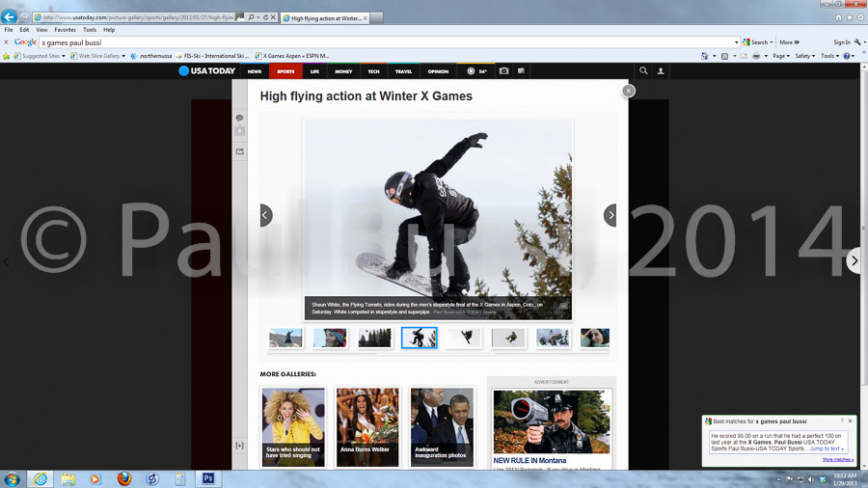Open USA TODAY weather 54° icon
This screenshot has height=488, width=868.
click(x=476, y=71)
